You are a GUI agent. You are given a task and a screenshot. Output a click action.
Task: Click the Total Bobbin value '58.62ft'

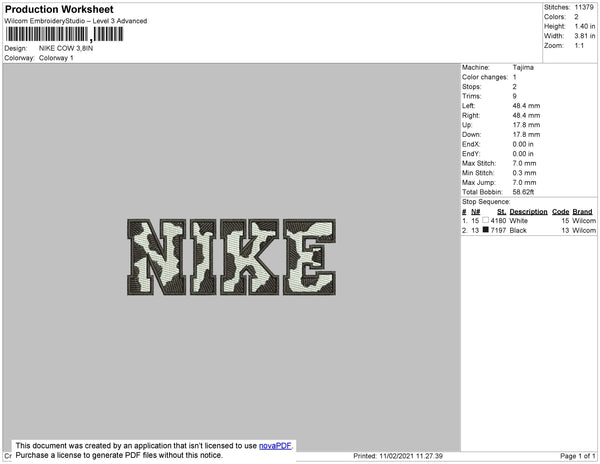pos(523,192)
